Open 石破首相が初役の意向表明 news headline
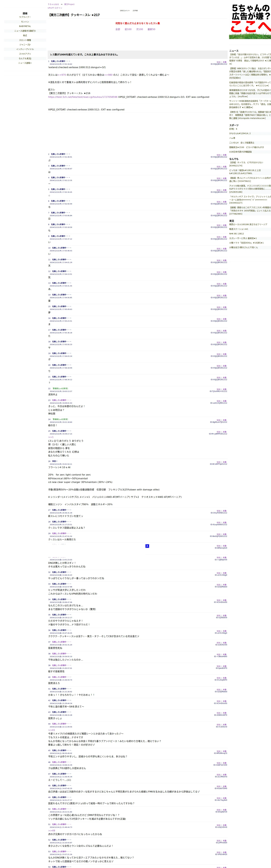Image resolution: width=271 pixels, height=868 pixels. click(x=250, y=84)
